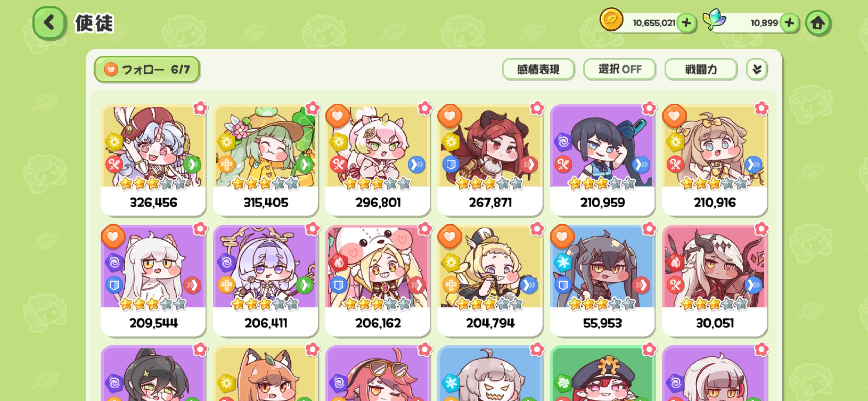Open the フォロー 6/7 follow filter

[147, 70]
